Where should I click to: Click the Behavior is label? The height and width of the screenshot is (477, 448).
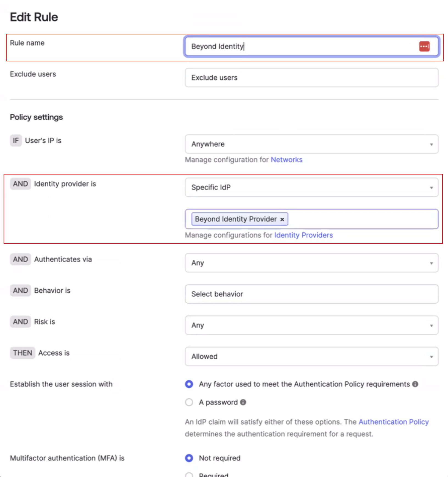click(52, 290)
